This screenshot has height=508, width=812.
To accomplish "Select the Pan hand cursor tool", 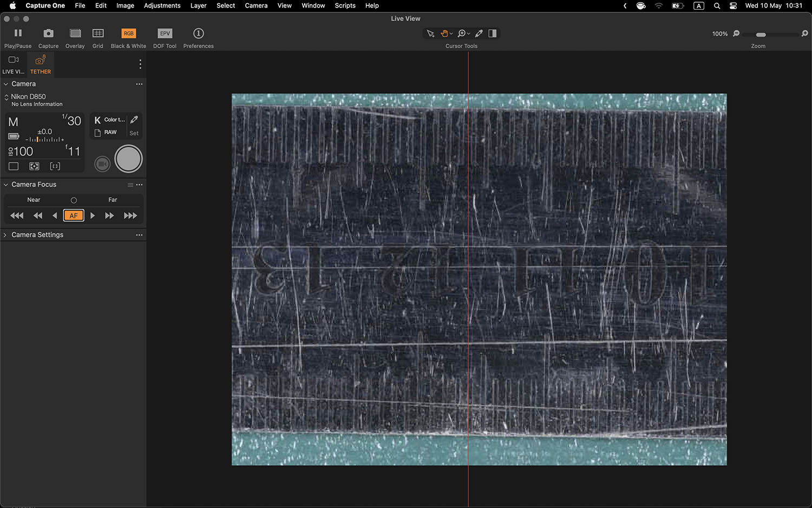I will coord(444,34).
